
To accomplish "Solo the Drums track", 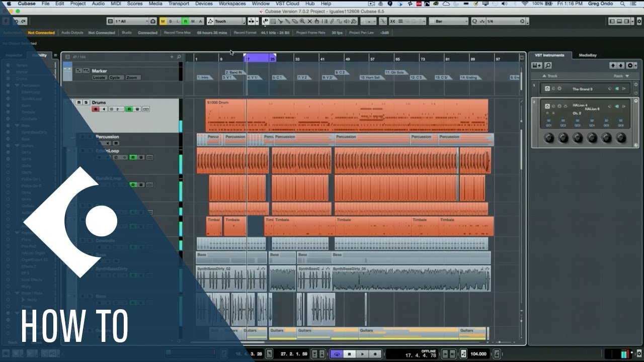I will 86,103.
